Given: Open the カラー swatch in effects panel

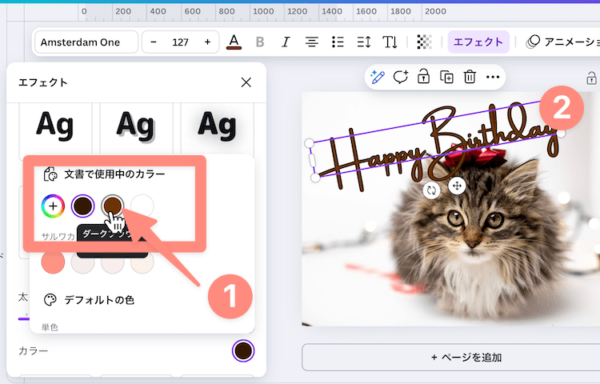Looking at the screenshot, I should point(243,351).
